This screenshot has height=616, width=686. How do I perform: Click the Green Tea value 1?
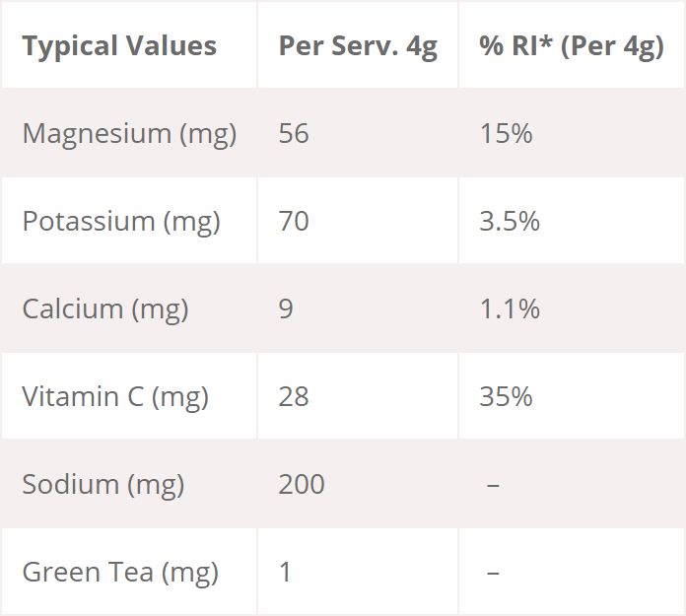coord(286,573)
